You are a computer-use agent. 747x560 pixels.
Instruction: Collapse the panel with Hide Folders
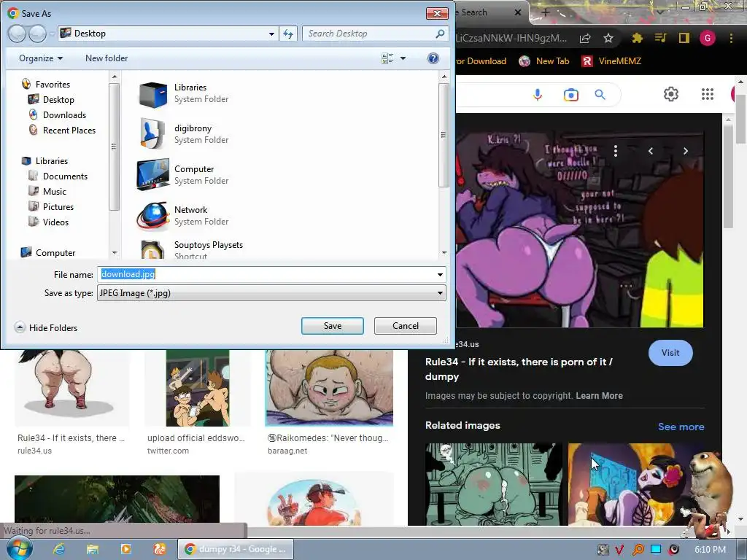(46, 327)
